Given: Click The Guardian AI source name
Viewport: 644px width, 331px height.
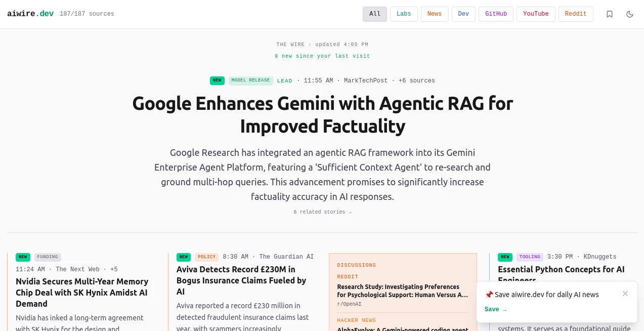Looking at the screenshot, I should click(x=286, y=257).
